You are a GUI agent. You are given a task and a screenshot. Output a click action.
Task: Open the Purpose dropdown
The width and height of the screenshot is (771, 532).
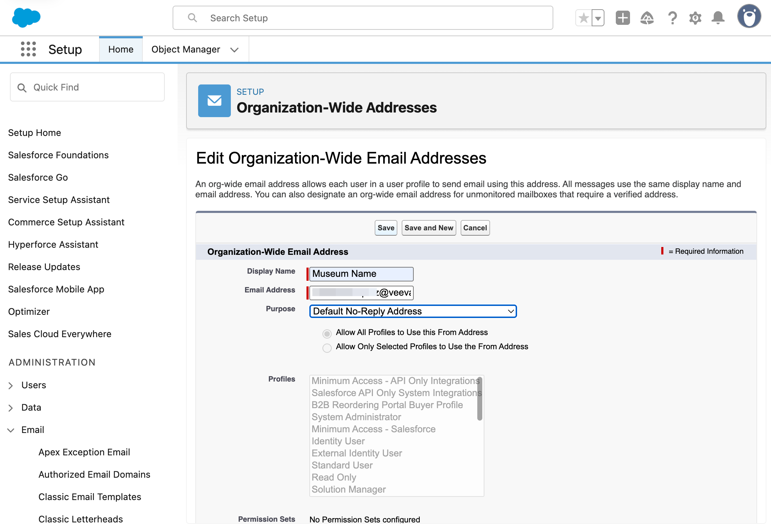tap(413, 311)
